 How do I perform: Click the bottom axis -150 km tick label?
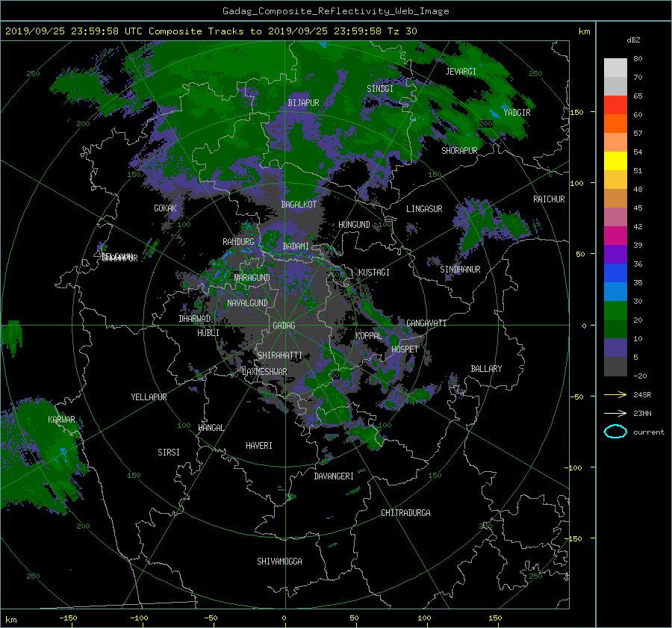click(68, 618)
